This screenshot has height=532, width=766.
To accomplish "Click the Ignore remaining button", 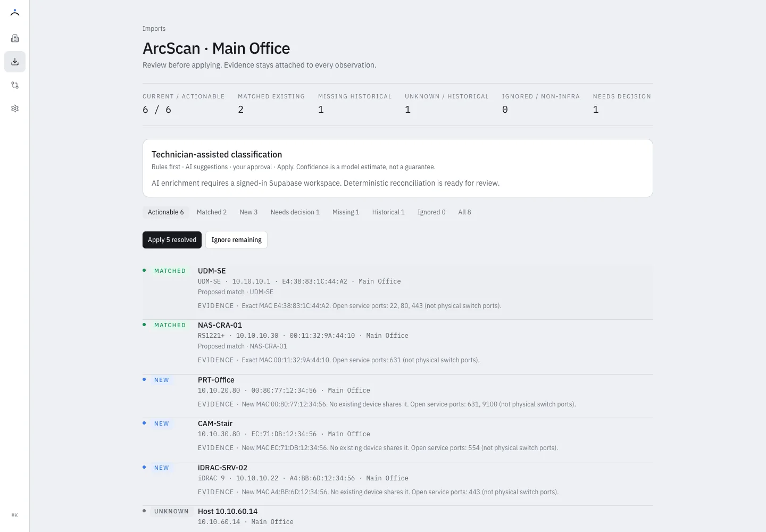I will tap(236, 240).
